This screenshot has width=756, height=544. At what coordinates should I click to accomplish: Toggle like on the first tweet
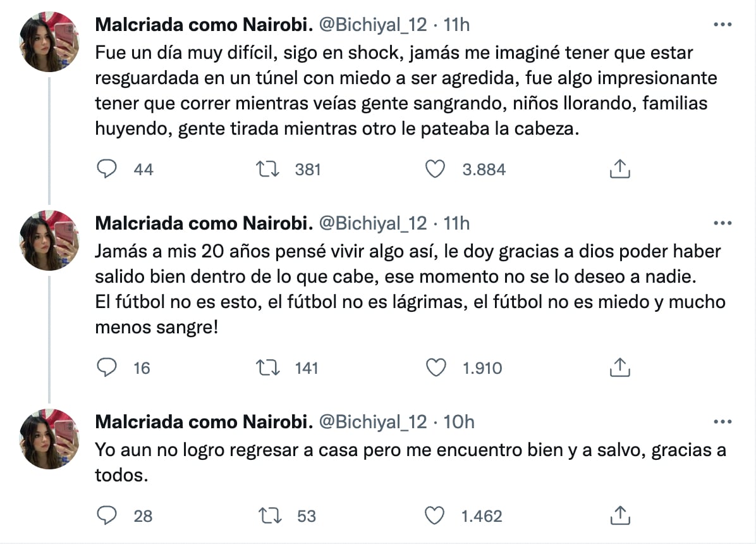tap(436, 169)
